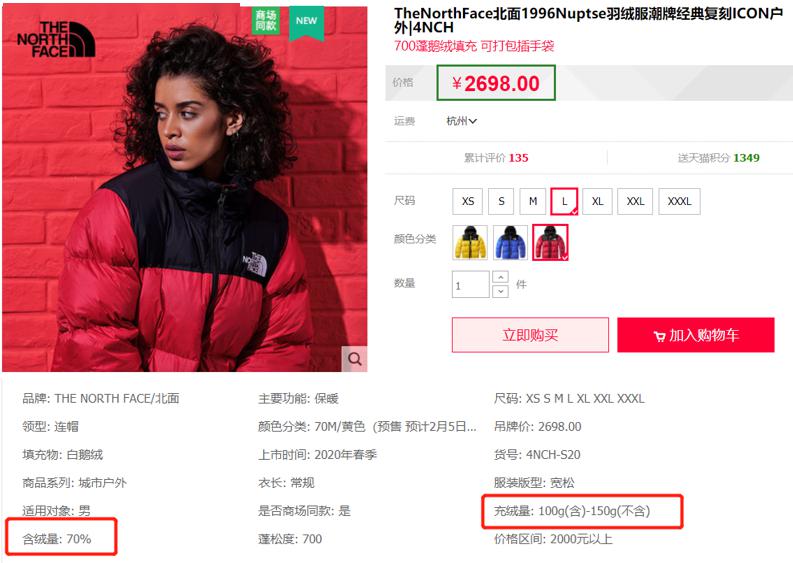Pick the selected size L box

564,201
